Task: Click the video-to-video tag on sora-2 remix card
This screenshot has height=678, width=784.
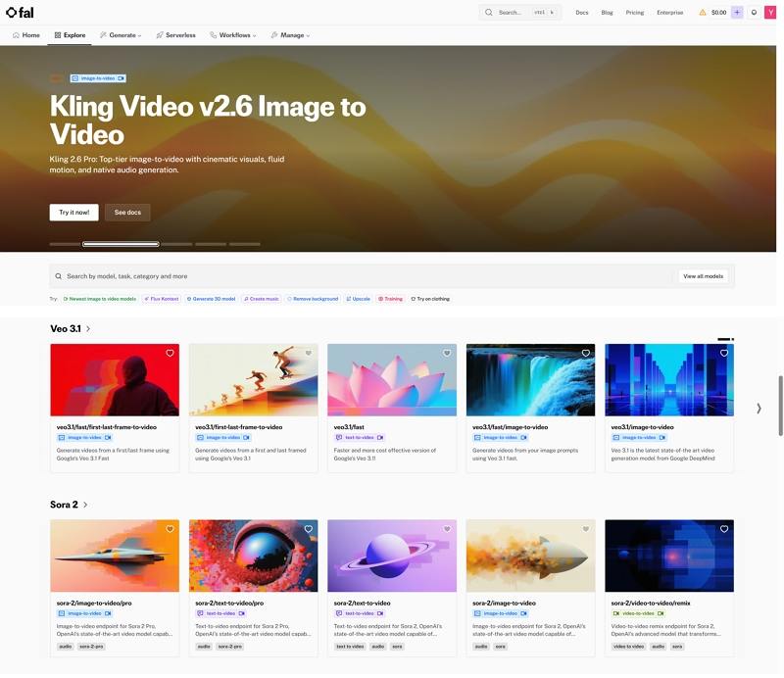Action: tap(638, 613)
